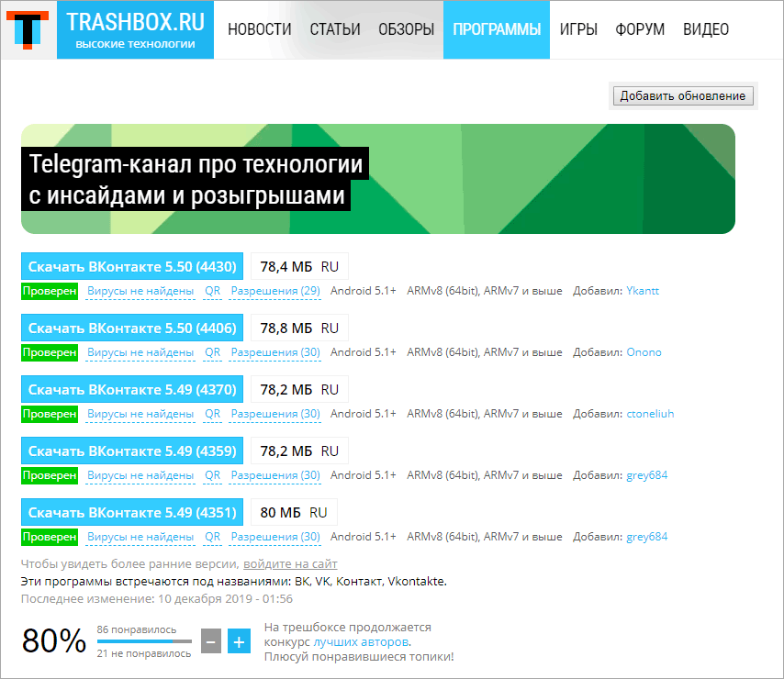Click the 78,8 МБ RU size box

(x=299, y=328)
